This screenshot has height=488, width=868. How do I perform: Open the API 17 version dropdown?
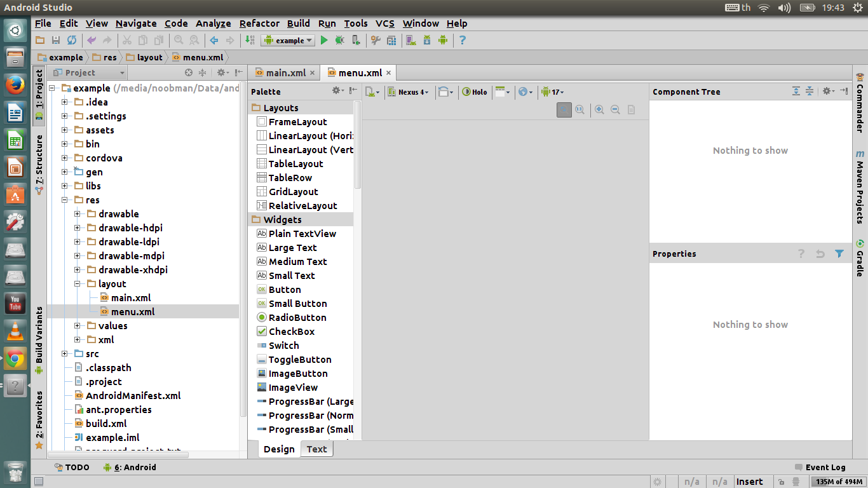[552, 91]
